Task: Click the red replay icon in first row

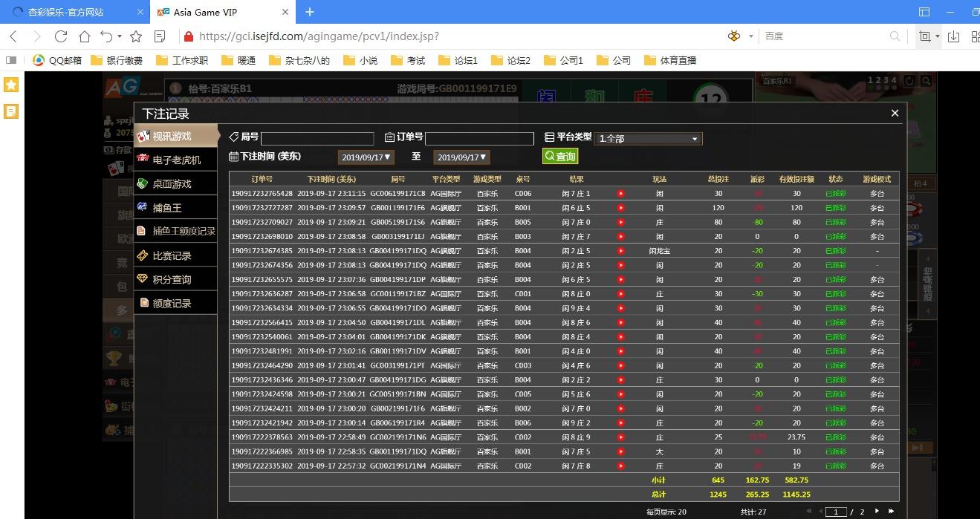Action: point(621,194)
